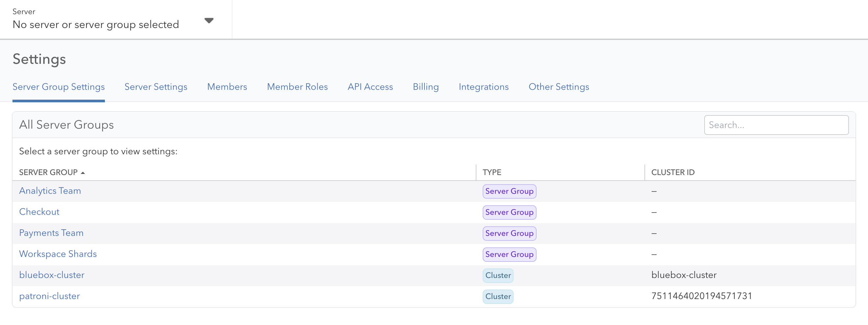Screen dimensions: 868x325
Task: Click the CLUSTER ID column header
Action: (x=673, y=172)
